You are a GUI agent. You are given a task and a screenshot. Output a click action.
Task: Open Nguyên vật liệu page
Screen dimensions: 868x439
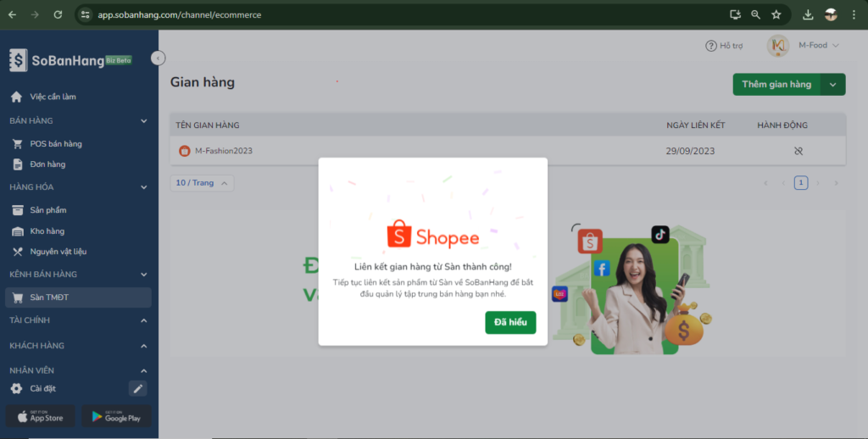(58, 252)
